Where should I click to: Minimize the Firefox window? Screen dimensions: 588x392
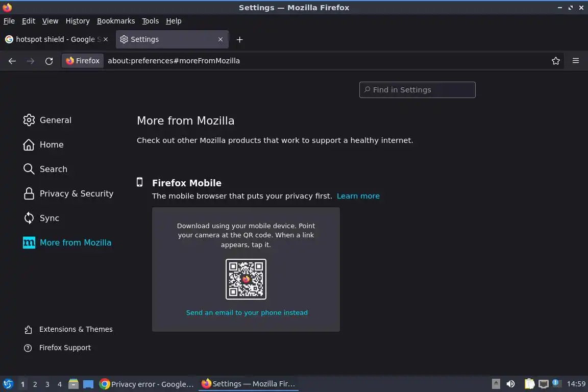click(x=559, y=8)
